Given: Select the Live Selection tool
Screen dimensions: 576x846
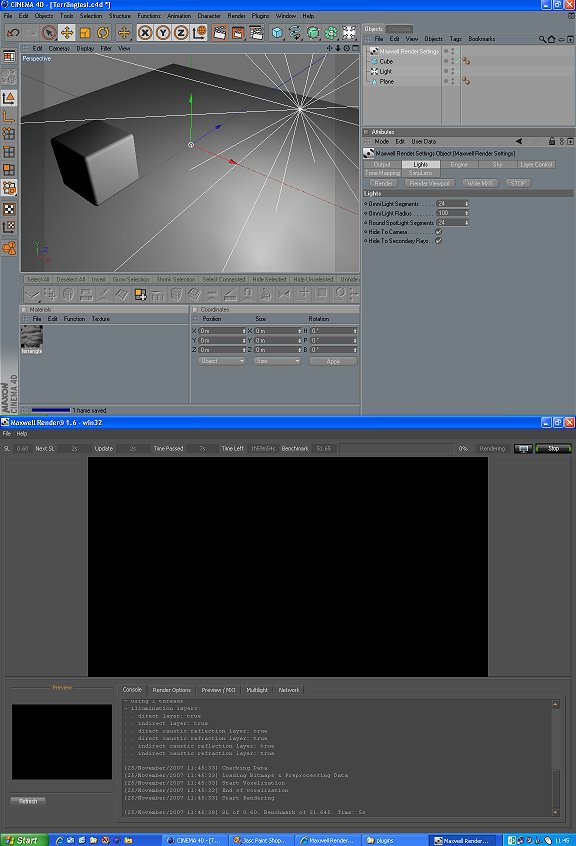Looking at the screenshot, I should point(49,33).
